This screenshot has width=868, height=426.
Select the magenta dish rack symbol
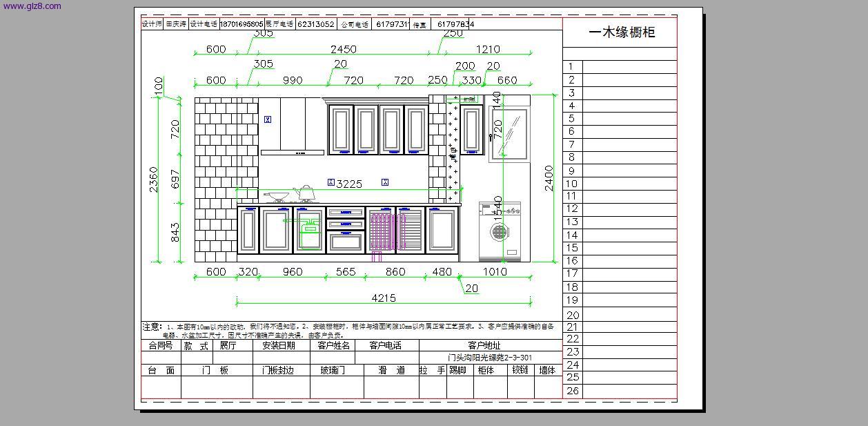[380, 229]
